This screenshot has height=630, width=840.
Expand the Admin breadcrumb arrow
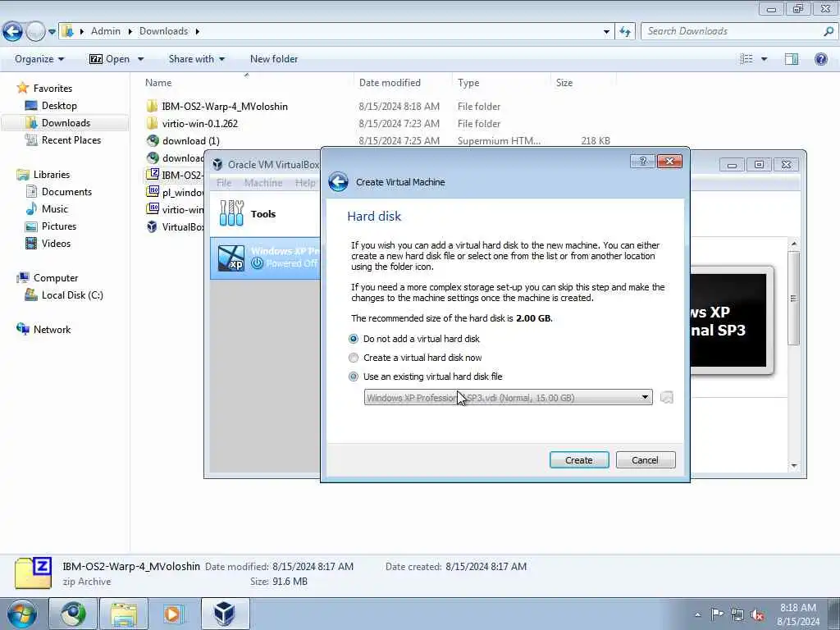pyautogui.click(x=130, y=31)
